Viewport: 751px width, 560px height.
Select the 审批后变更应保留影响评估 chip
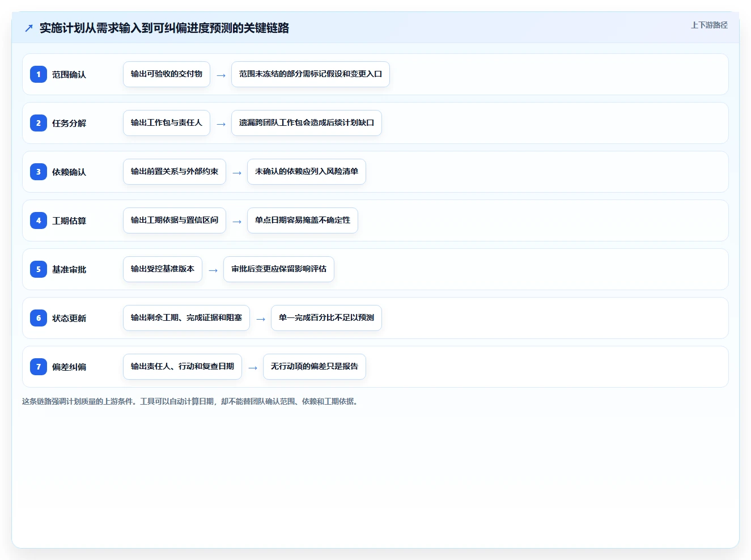tap(279, 269)
